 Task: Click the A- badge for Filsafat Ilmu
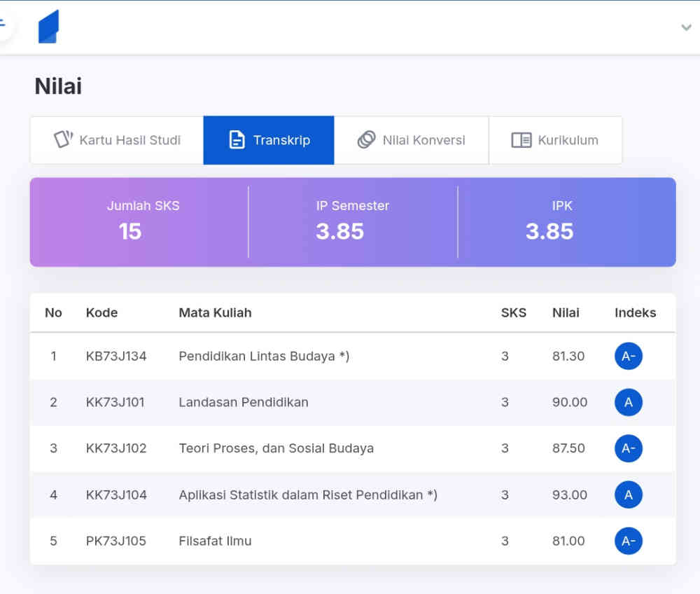click(x=628, y=541)
